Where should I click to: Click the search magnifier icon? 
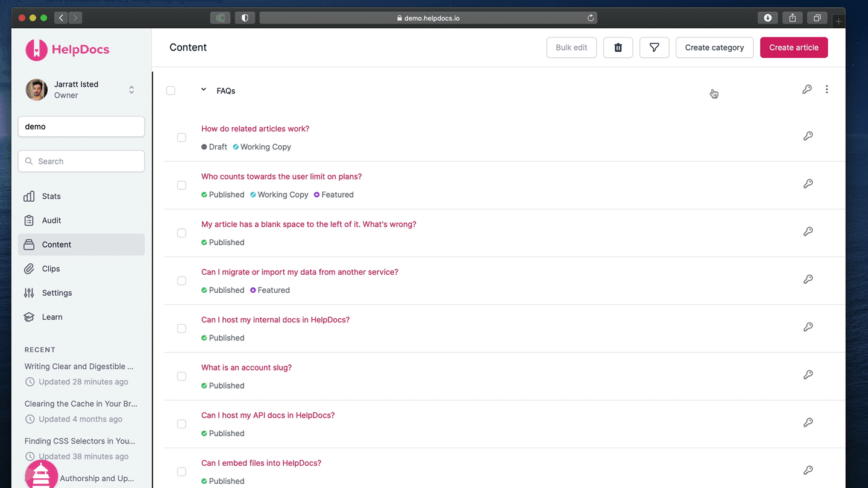coord(29,161)
